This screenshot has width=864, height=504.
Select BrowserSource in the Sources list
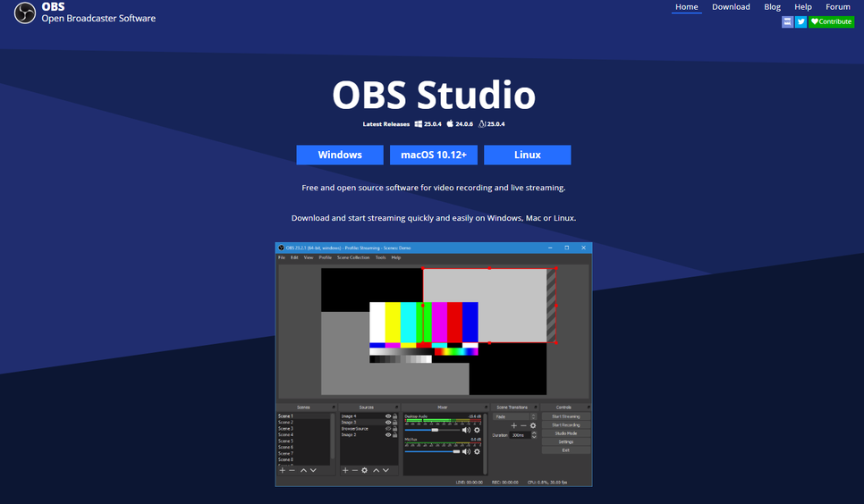[x=355, y=429]
